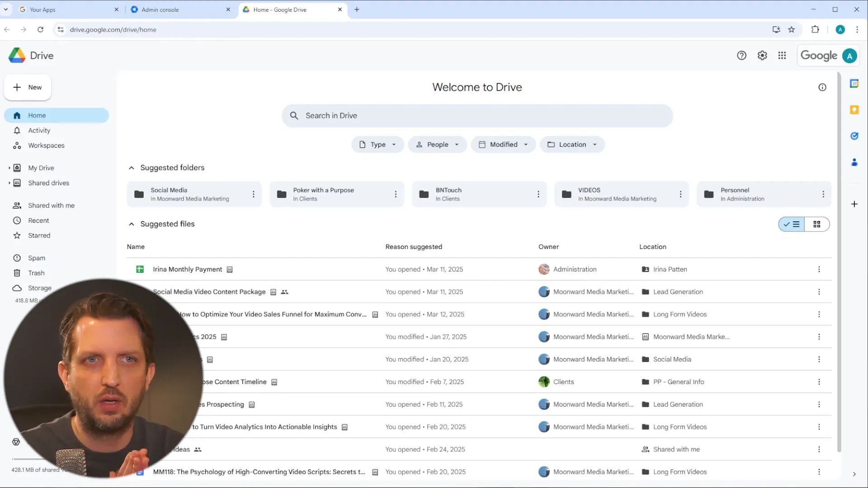The height and width of the screenshot is (488, 868).
Task: Sort by Name column header
Action: tap(136, 247)
